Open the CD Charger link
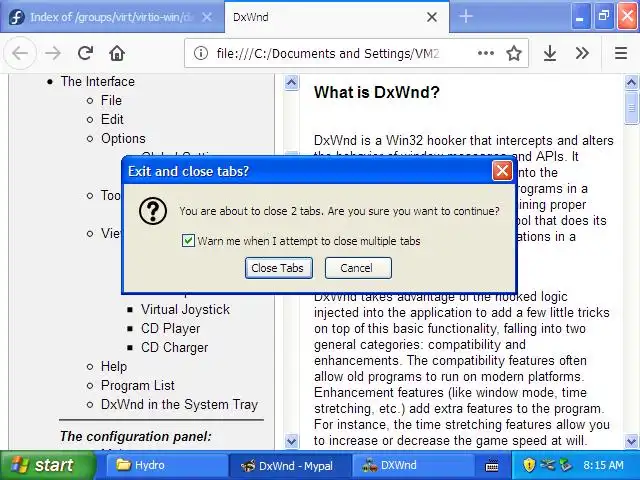 174,347
